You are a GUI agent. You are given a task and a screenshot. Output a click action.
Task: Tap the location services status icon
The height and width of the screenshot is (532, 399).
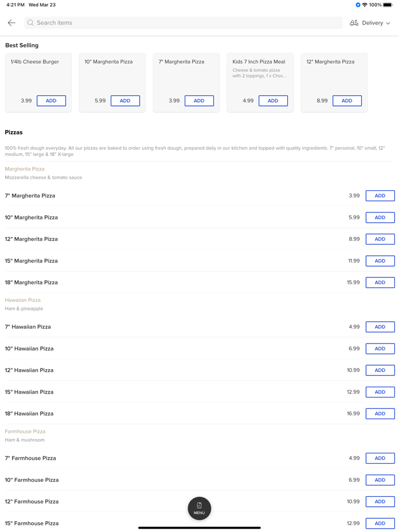tap(358, 5)
